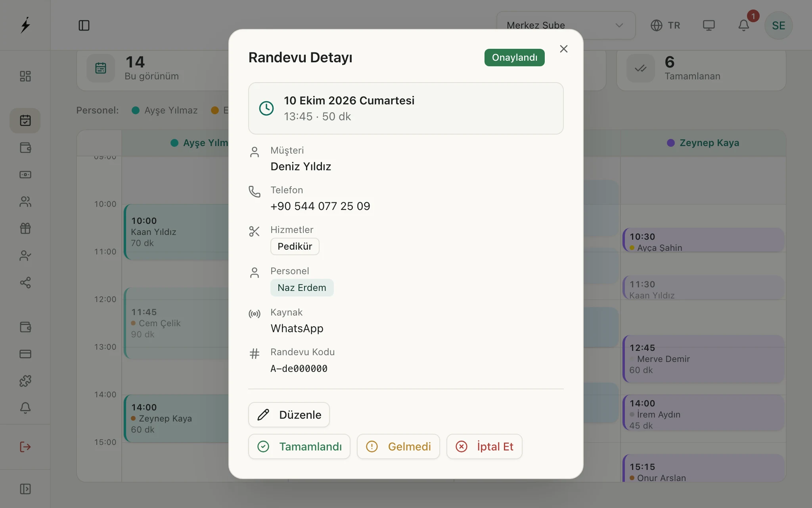Open the calendar appointments sidebar icon
The width and height of the screenshot is (812, 508).
pos(25,121)
